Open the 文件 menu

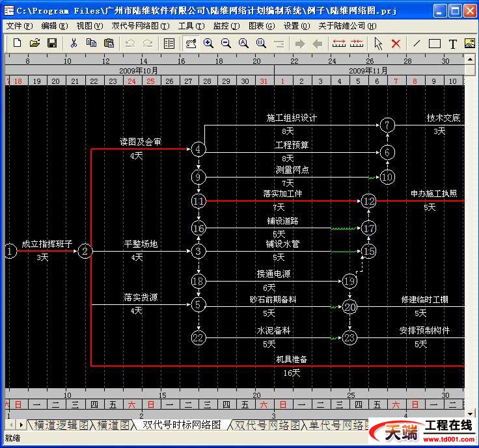click(x=18, y=26)
